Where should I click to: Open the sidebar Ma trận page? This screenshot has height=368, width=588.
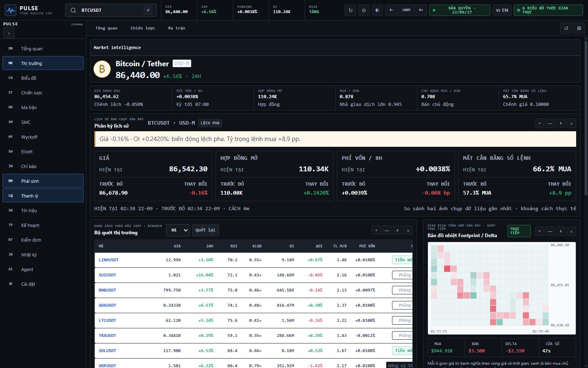coord(43,108)
